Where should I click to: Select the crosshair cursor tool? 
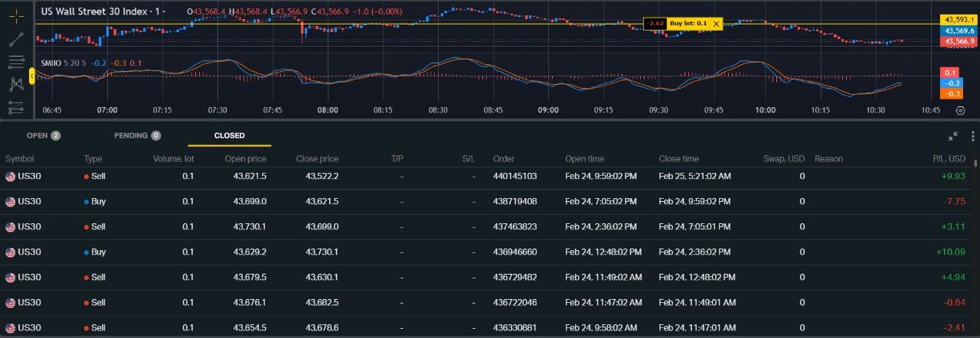[16, 15]
